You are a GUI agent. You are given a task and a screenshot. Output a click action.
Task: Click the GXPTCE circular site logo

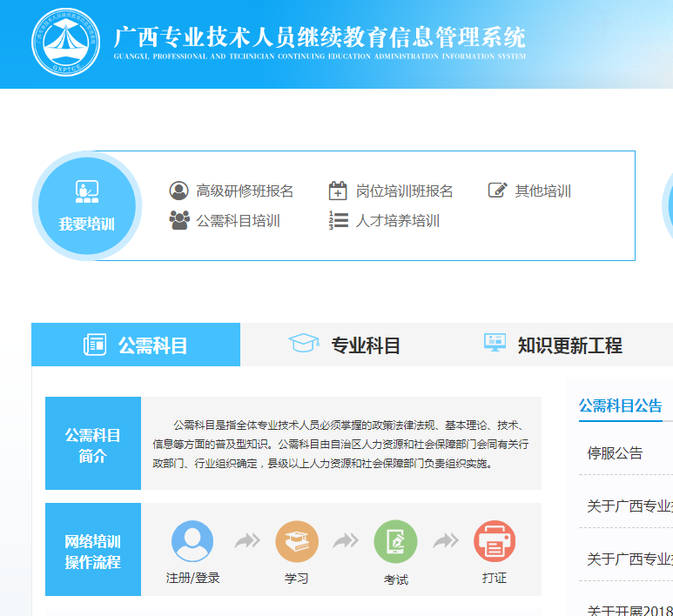(x=65, y=42)
